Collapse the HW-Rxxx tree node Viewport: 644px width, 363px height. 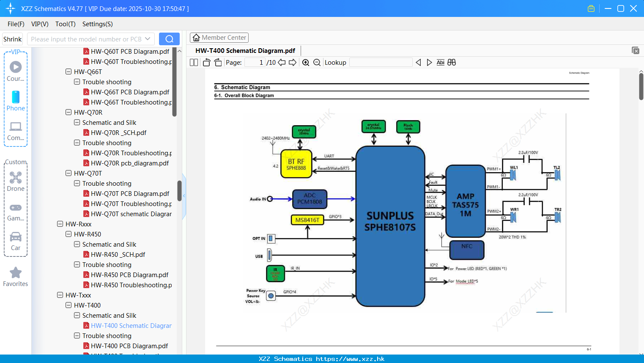point(60,224)
